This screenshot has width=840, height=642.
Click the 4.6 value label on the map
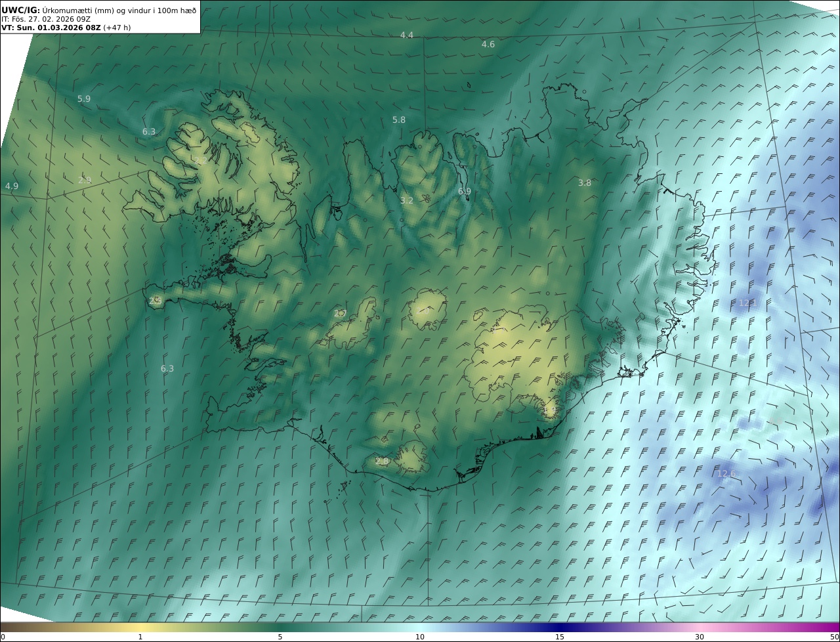pos(488,44)
